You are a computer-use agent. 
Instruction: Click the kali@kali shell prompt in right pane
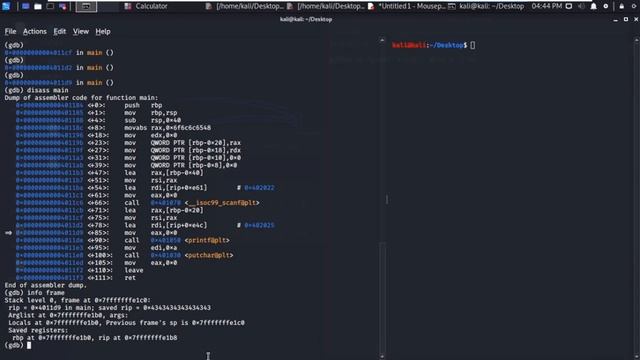tap(430, 45)
